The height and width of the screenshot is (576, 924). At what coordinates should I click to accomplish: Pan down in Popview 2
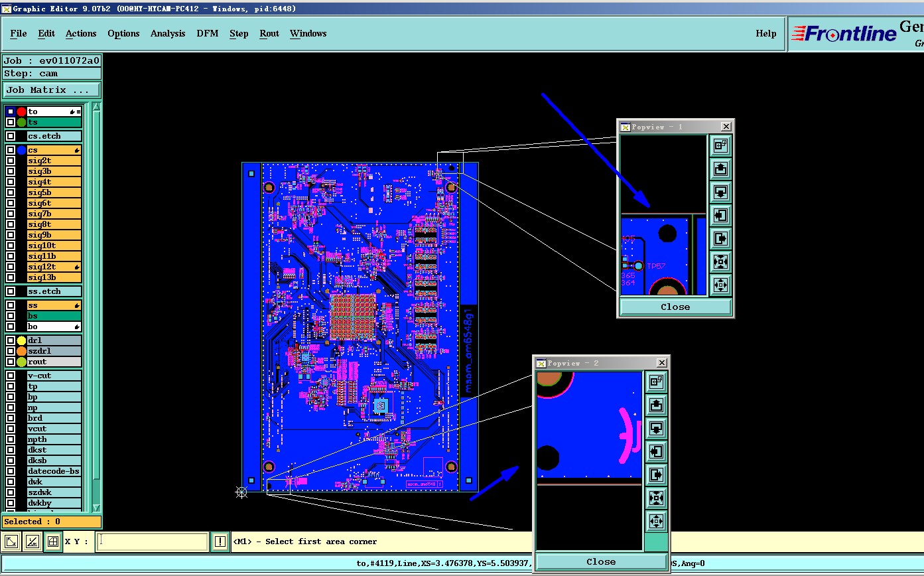[x=656, y=428]
